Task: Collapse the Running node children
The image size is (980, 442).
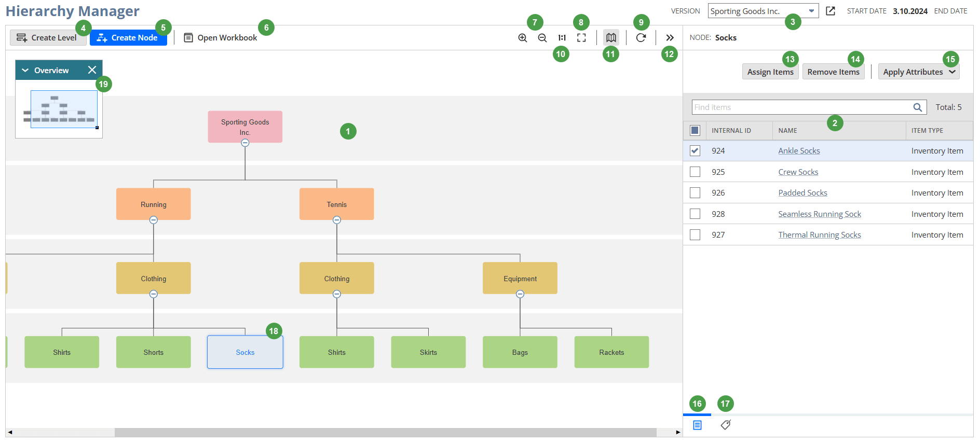Action: click(154, 220)
